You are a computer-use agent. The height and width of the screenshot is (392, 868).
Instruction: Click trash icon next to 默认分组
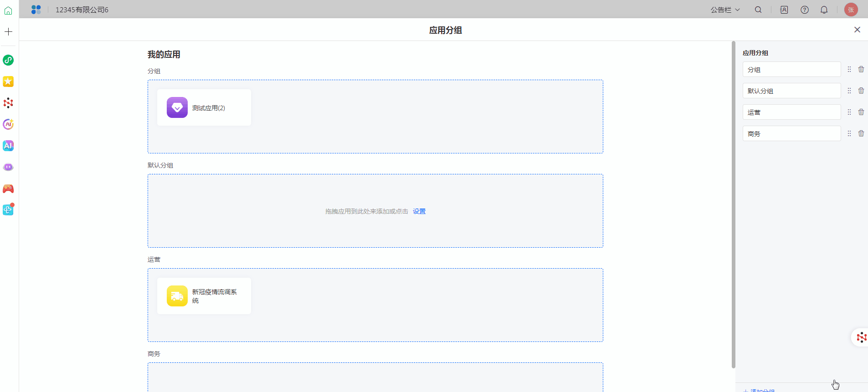point(861,91)
